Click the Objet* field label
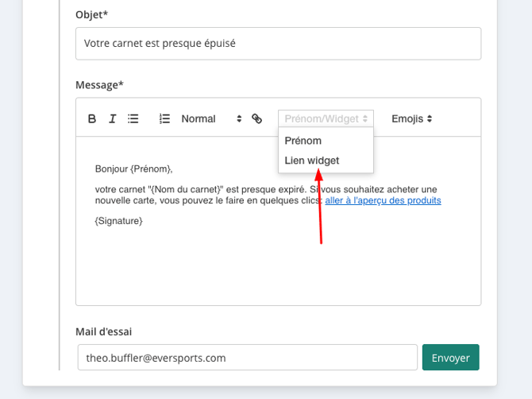Viewport: 532px width, 399px height. pos(91,14)
